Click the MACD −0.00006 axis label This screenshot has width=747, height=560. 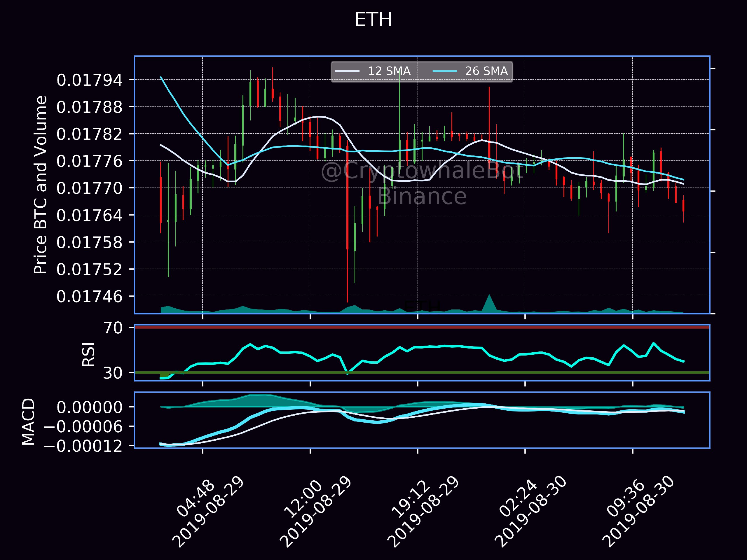pyautogui.click(x=83, y=427)
